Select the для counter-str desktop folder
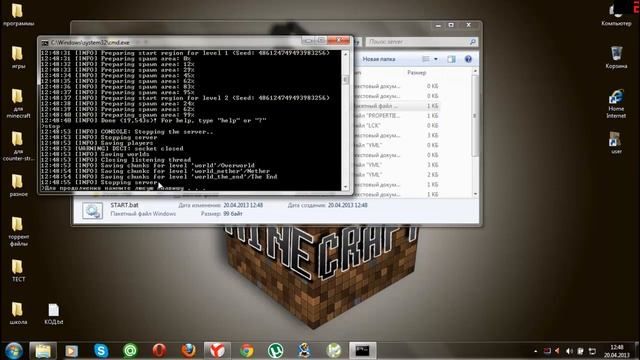 18,146
